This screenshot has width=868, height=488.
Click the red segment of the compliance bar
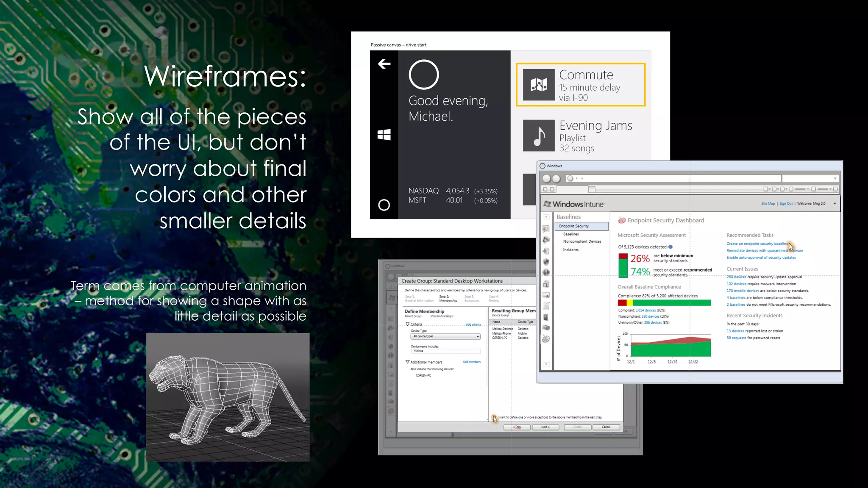622,302
